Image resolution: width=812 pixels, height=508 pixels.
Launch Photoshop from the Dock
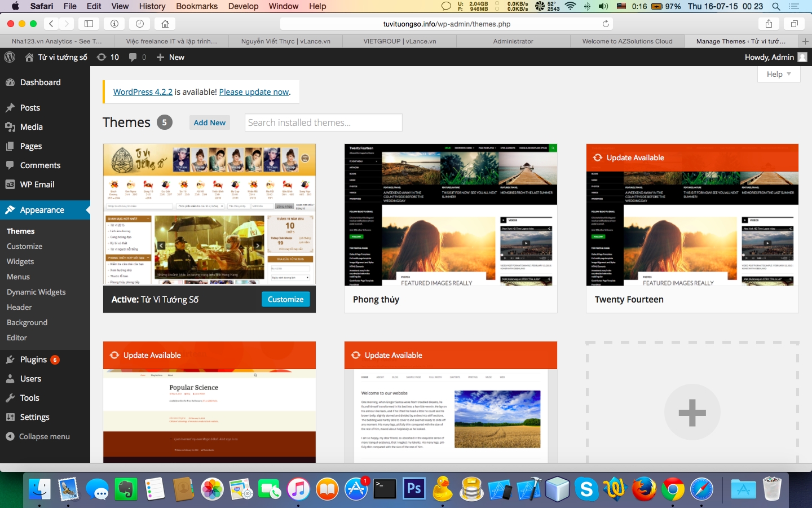414,489
